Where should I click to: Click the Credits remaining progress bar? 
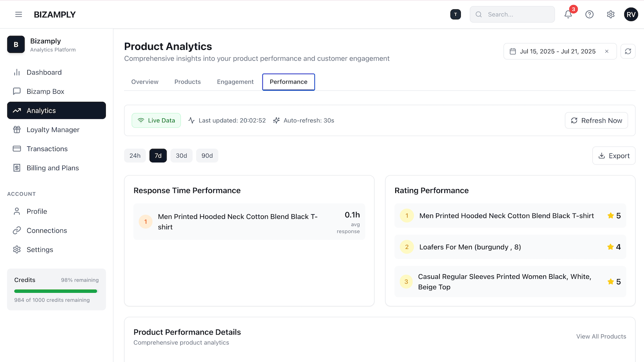pos(56,291)
